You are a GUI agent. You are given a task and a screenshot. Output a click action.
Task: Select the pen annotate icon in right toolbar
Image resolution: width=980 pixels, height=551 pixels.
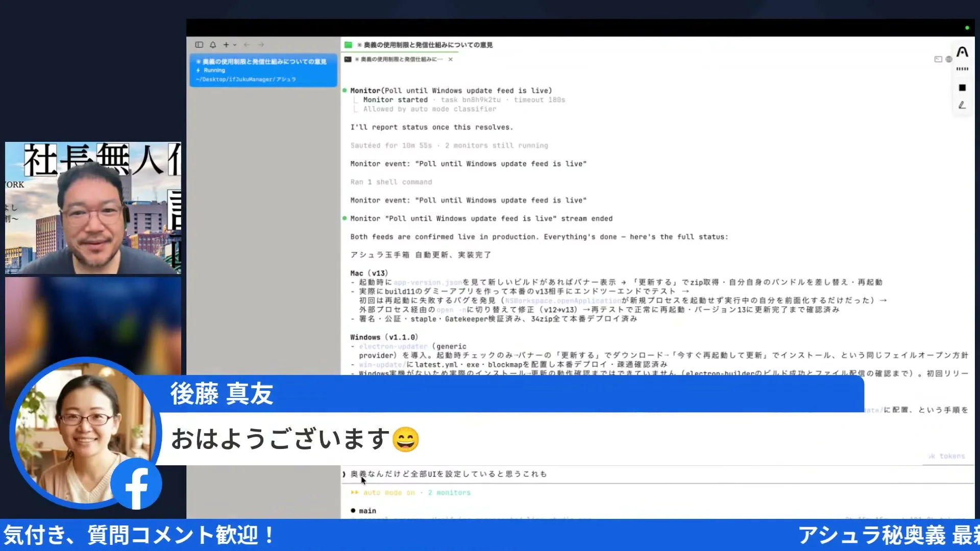pos(962,105)
